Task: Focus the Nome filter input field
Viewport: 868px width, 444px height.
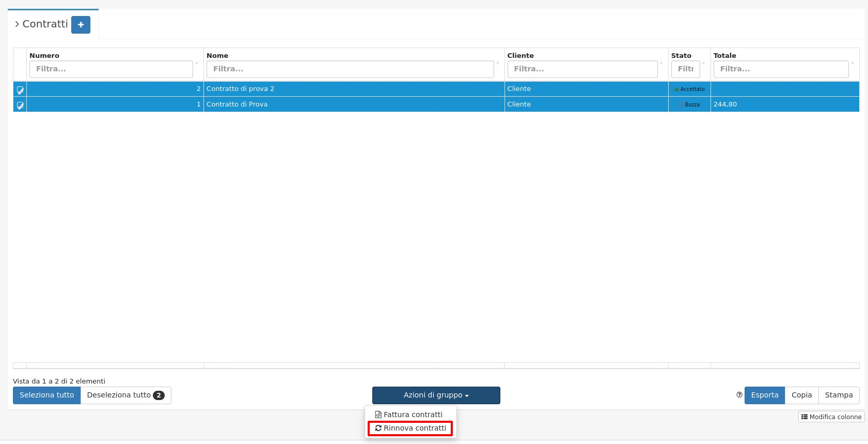Action: point(350,69)
